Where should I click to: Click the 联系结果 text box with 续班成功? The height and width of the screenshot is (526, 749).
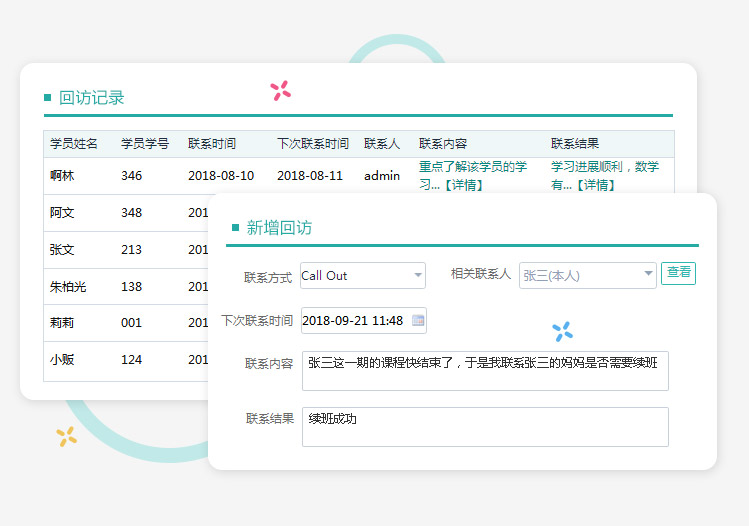click(485, 427)
